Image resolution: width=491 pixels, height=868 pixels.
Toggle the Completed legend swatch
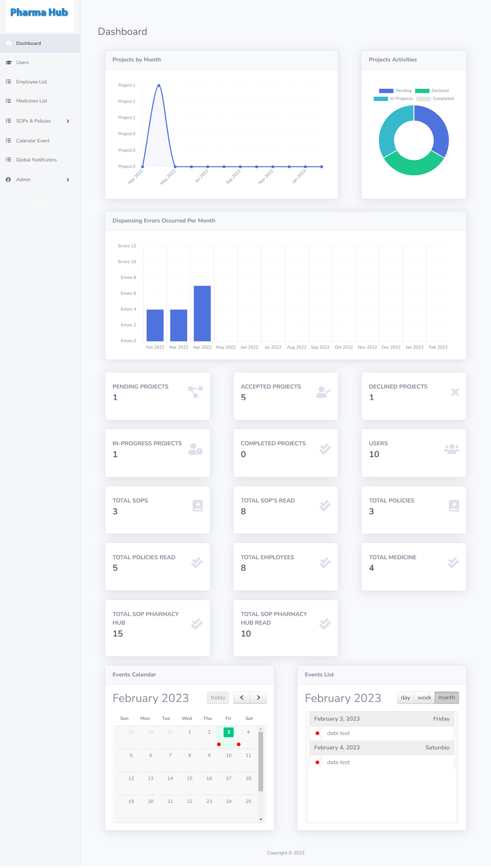pos(423,99)
